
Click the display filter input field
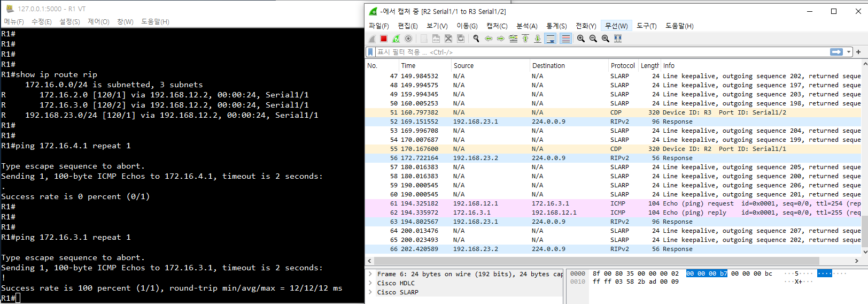tap(602, 52)
